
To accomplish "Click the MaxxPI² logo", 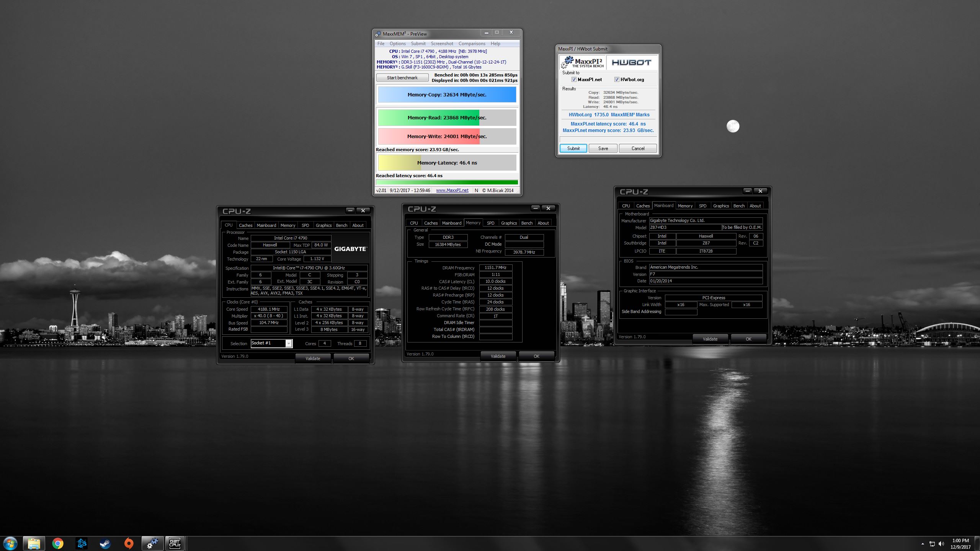I will (583, 62).
